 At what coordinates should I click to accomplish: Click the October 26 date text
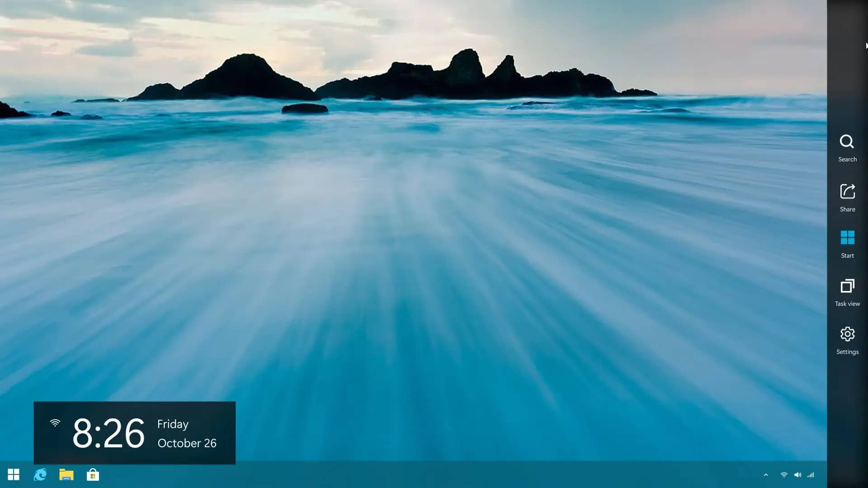click(187, 443)
